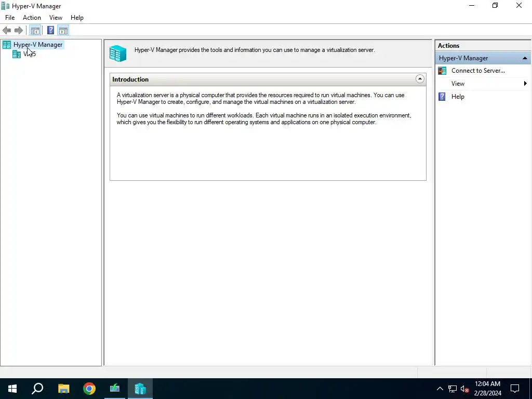The image size is (532, 399).
Task: Go forward with the toolbar Forward arrow
Action: click(19, 31)
